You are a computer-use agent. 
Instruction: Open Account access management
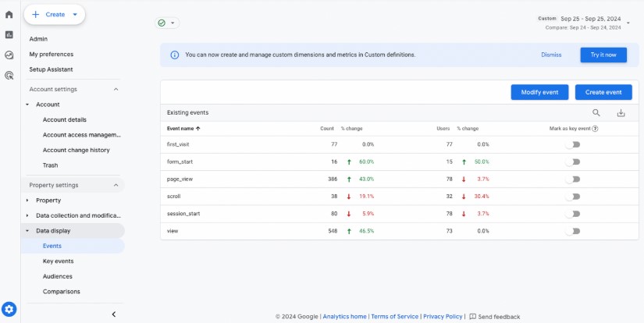click(82, 135)
